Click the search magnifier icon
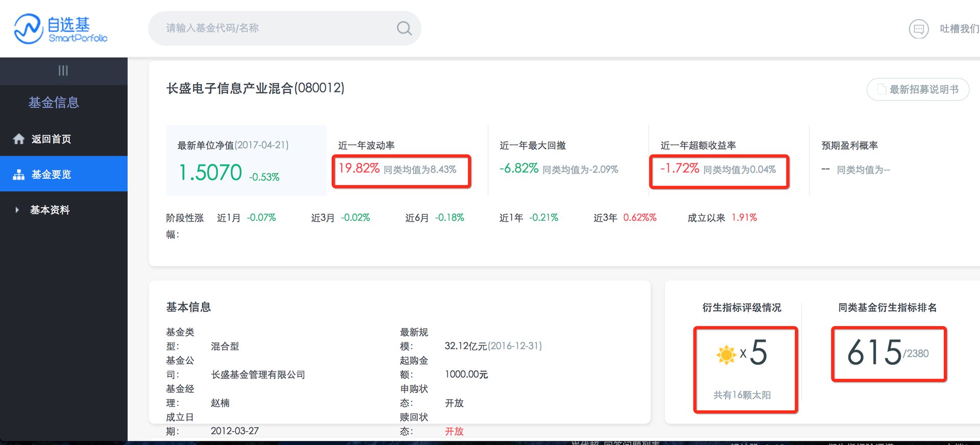 point(404,29)
